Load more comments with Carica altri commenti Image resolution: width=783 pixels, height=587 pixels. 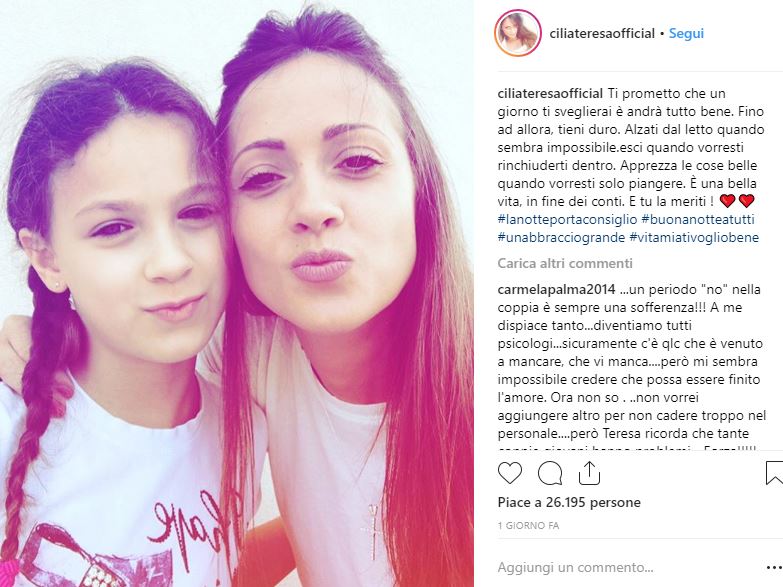[565, 263]
